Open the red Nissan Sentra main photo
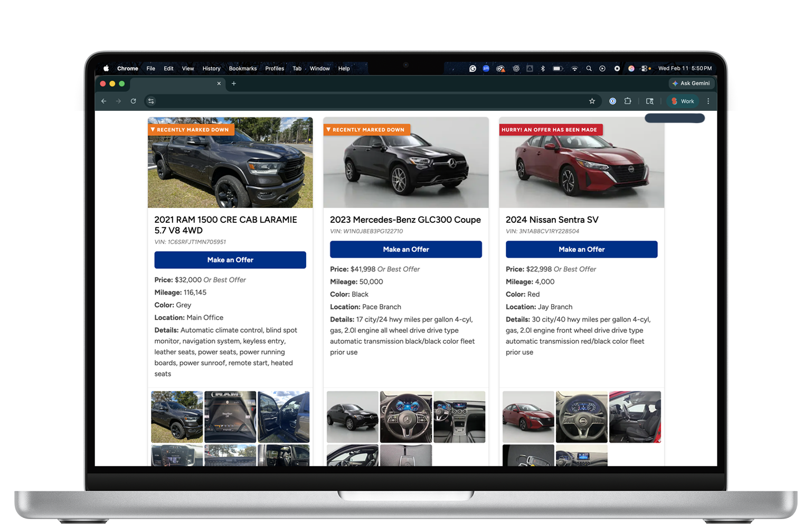 (x=582, y=163)
